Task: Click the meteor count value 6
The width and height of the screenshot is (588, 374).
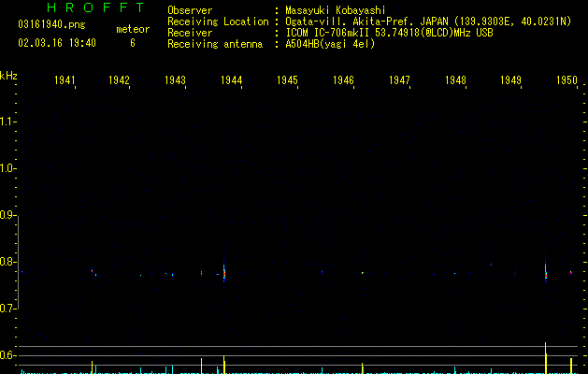Action: tap(133, 43)
